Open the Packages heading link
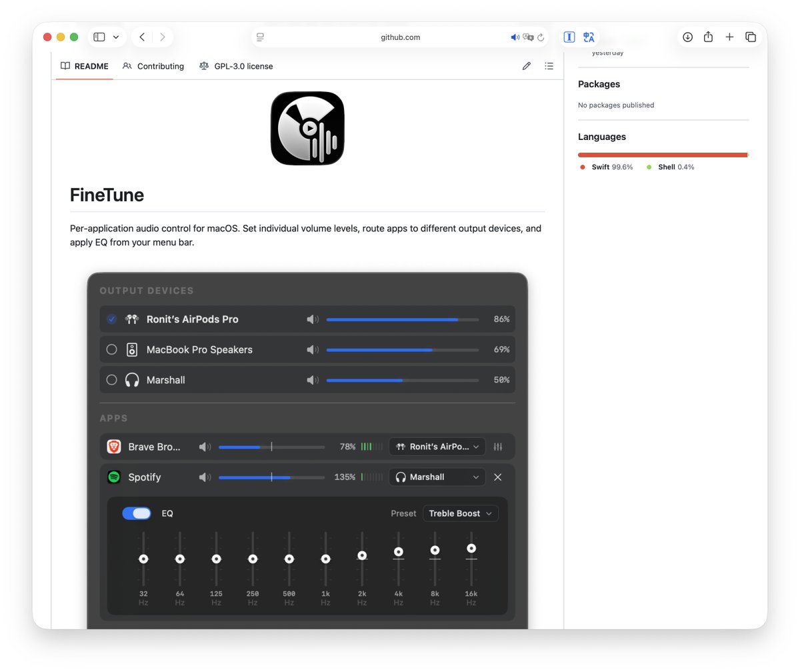 pos(599,84)
